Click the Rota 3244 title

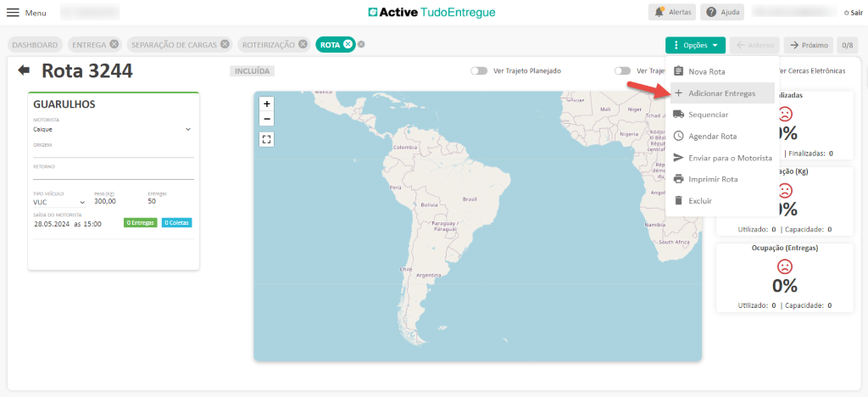click(x=87, y=71)
